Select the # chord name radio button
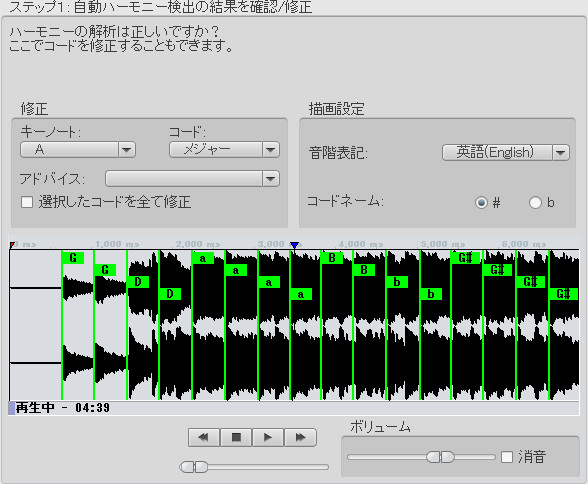Image resolution: width=588 pixels, height=484 pixels. (x=481, y=202)
